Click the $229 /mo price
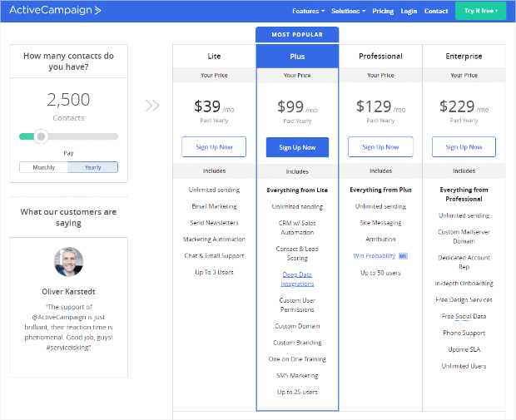This screenshot has width=516, height=420. [464, 106]
